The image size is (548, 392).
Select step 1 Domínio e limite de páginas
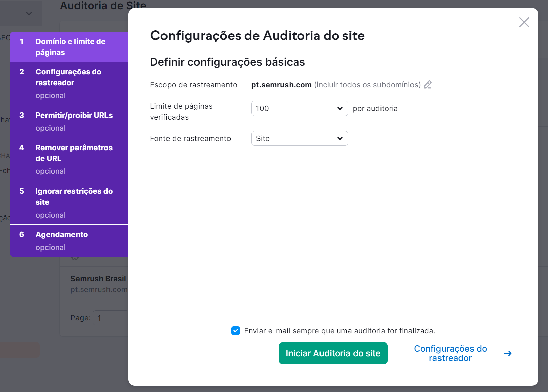[x=69, y=47]
